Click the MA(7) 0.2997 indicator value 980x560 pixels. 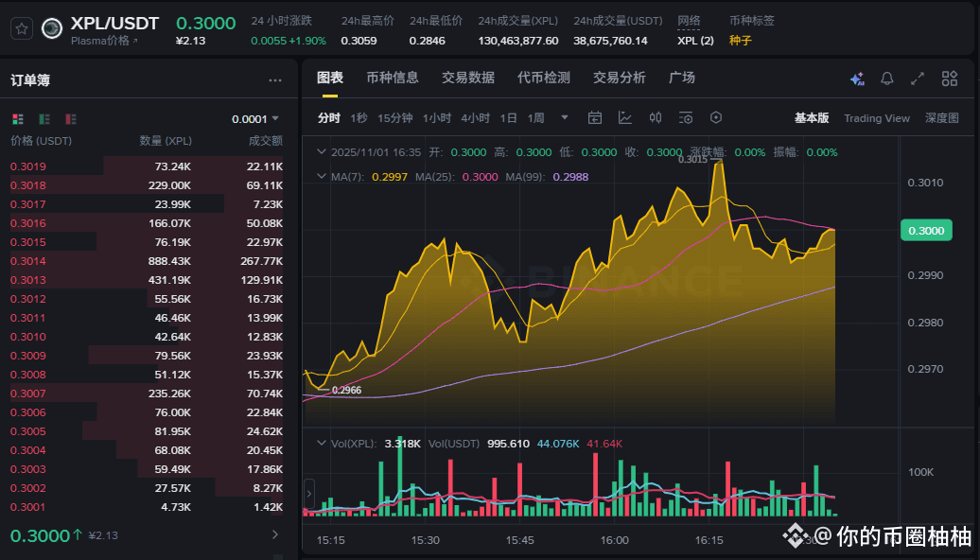(390, 177)
